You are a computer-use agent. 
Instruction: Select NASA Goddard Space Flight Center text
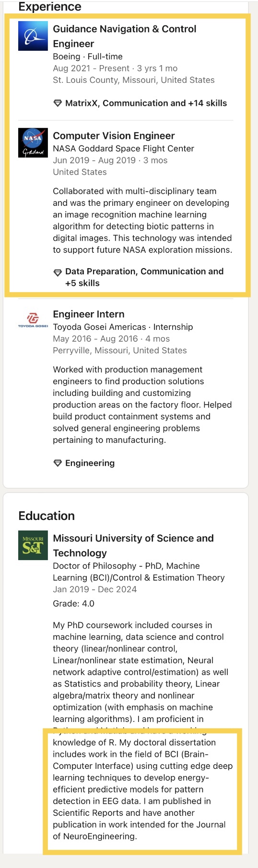(124, 148)
